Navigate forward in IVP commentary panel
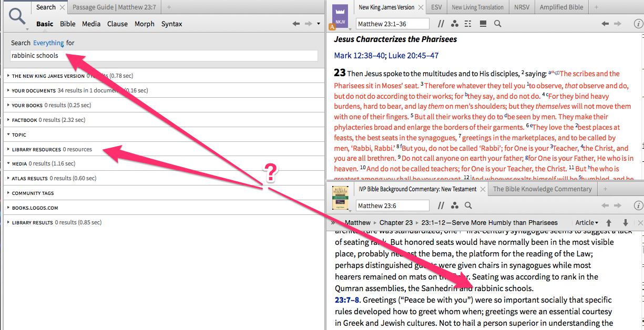This screenshot has width=644, height=330. (618, 205)
